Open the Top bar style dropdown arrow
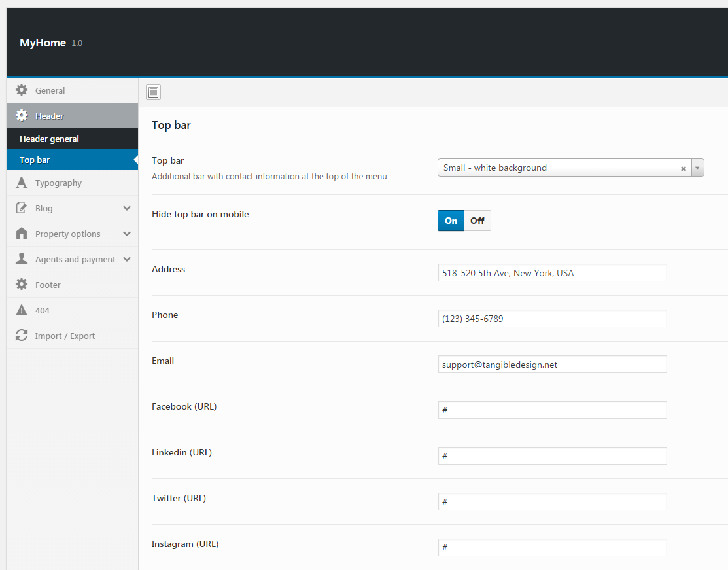The image size is (728, 570). [x=697, y=168]
